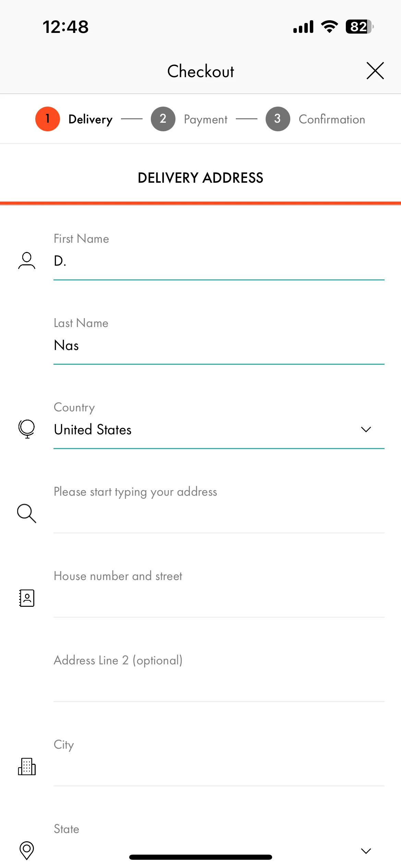
Task: Select the Delivery step 1 tab
Action: (74, 119)
